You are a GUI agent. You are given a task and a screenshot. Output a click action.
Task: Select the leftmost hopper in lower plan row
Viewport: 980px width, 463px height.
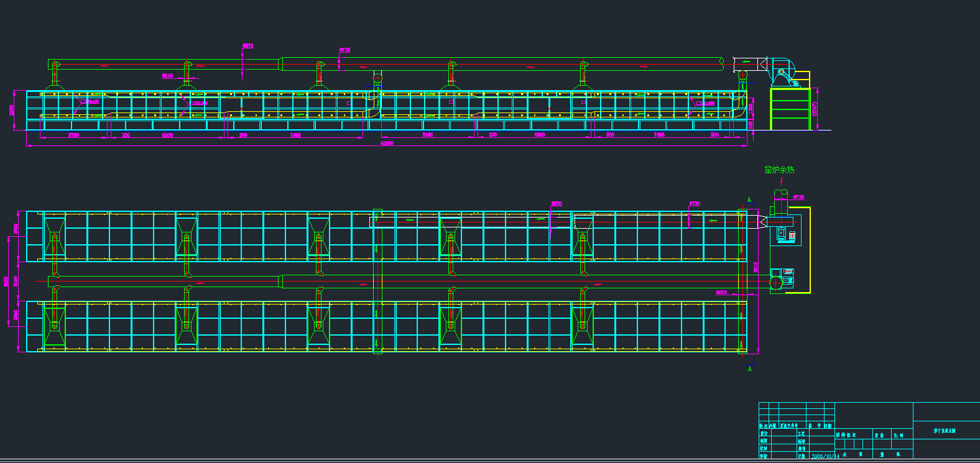(55, 326)
